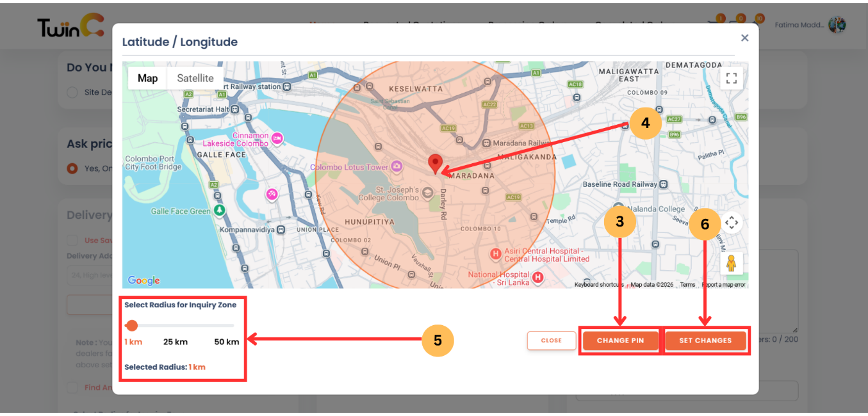The image size is (868, 416).
Task: Open the notification icon with badge 10
Action: [x=757, y=20]
